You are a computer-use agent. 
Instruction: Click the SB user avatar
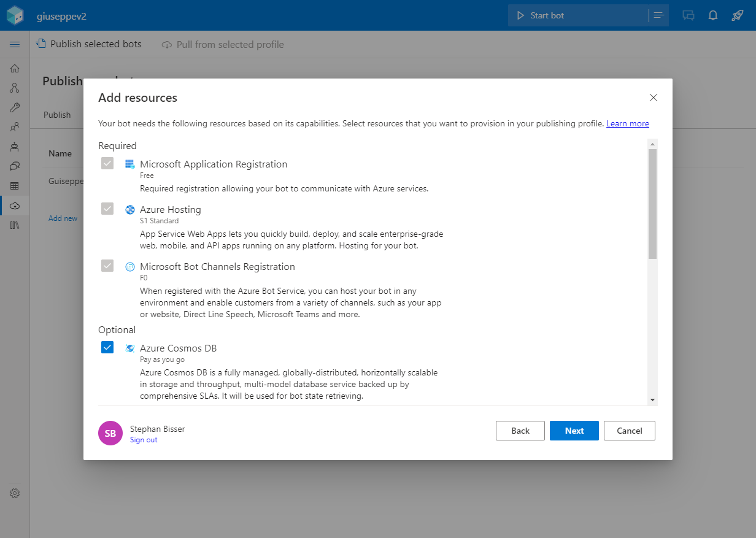pyautogui.click(x=110, y=433)
